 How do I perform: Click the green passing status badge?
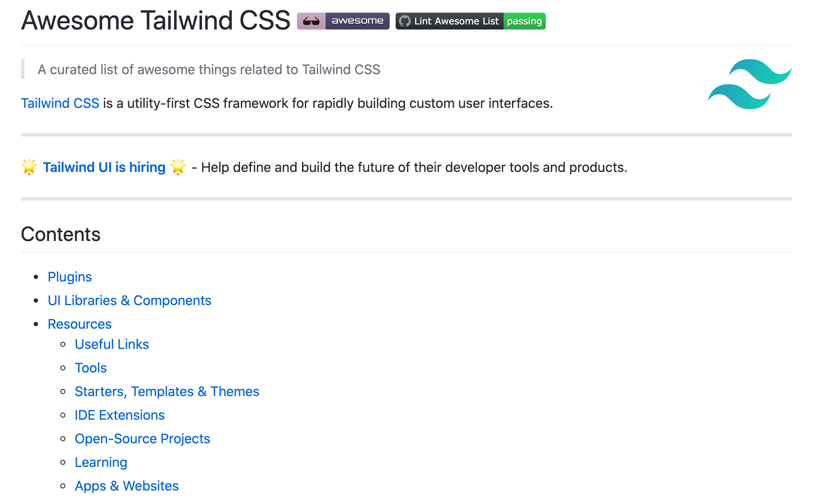524,21
